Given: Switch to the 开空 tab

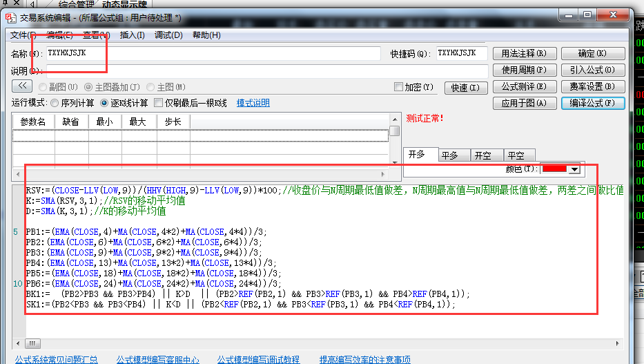Looking at the screenshot, I should (x=487, y=155).
